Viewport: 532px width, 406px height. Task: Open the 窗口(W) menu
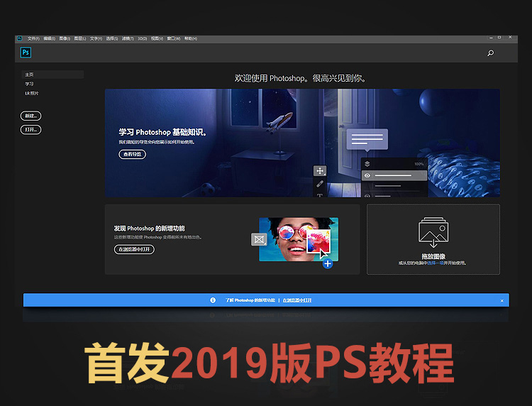pos(174,39)
